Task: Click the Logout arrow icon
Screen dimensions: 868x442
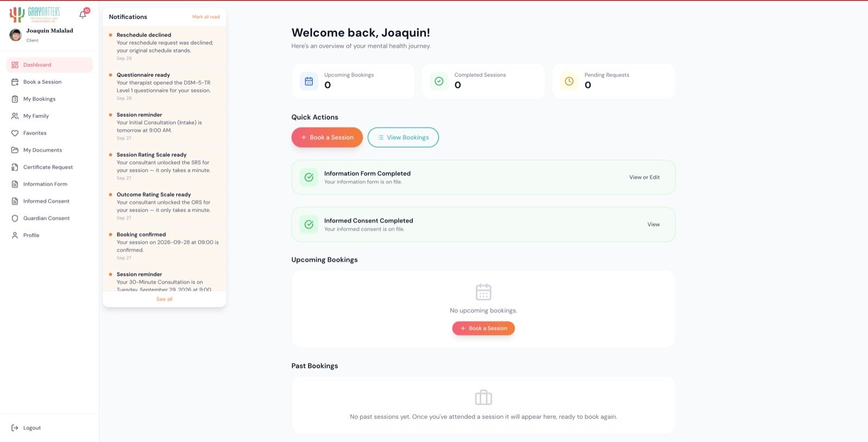Action: pyautogui.click(x=15, y=428)
